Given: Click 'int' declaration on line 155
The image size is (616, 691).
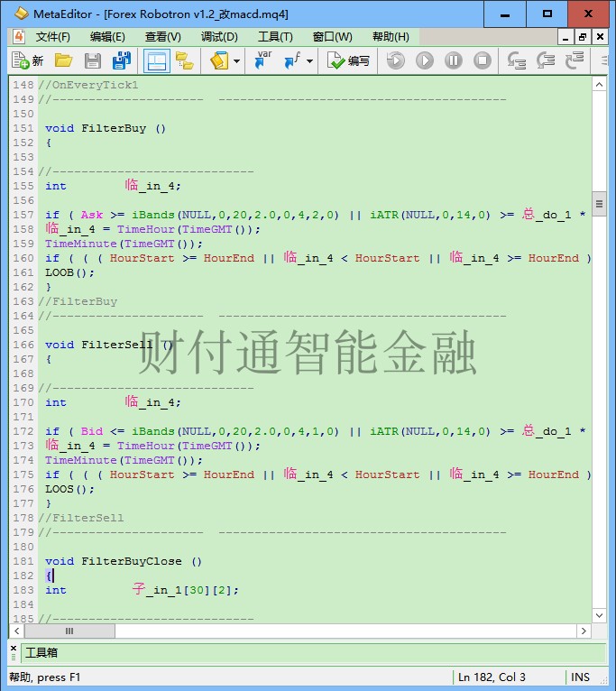Looking at the screenshot, I should pyautogui.click(x=56, y=186).
